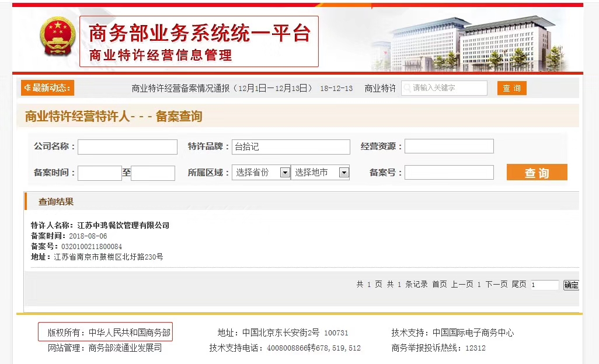Screen dimensions: 599x364
Task: Click the page number entry box
Action: [545, 285]
